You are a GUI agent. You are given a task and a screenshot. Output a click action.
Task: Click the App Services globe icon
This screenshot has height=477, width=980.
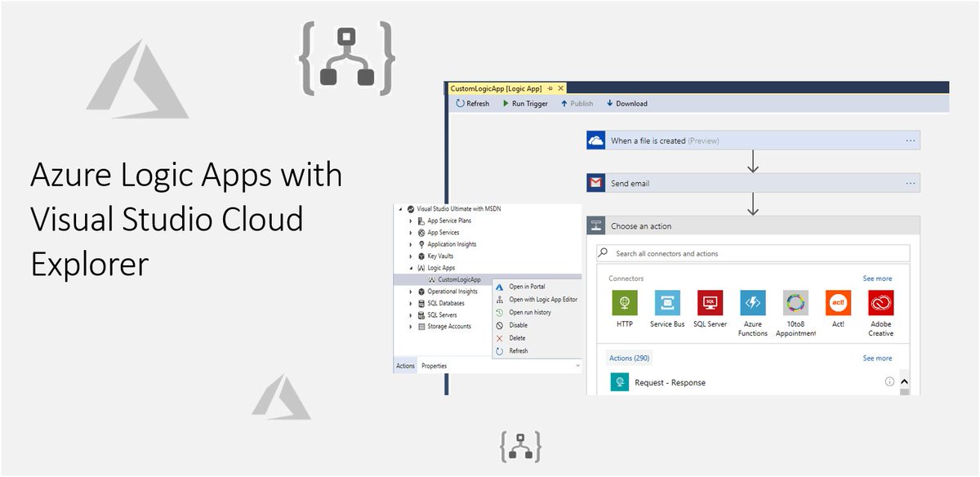[421, 232]
